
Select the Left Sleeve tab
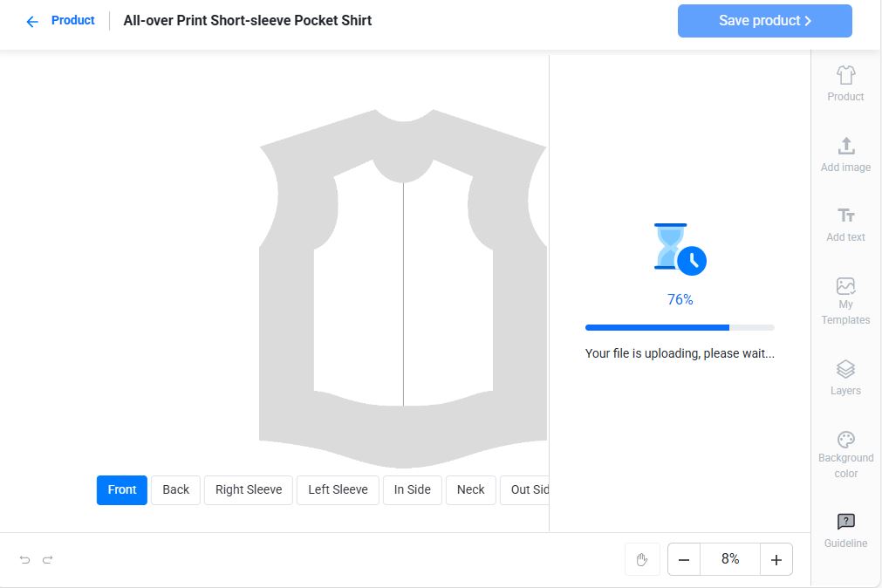(x=338, y=489)
